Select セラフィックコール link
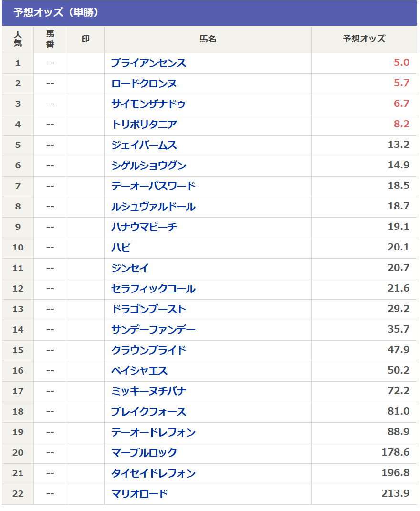The width and height of the screenshot is (420, 511). [x=153, y=289]
